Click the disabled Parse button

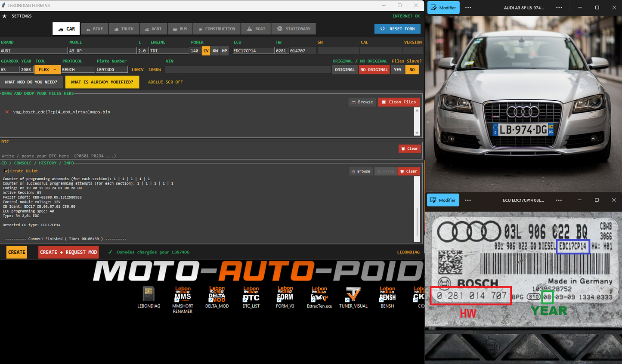[x=385, y=171]
